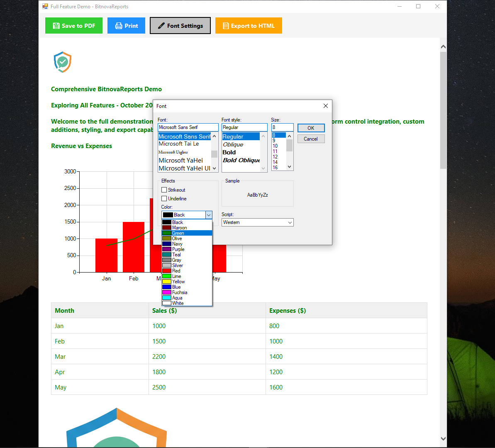Click the Size input field
Viewport: 495px width, 448px height.
tap(282, 127)
